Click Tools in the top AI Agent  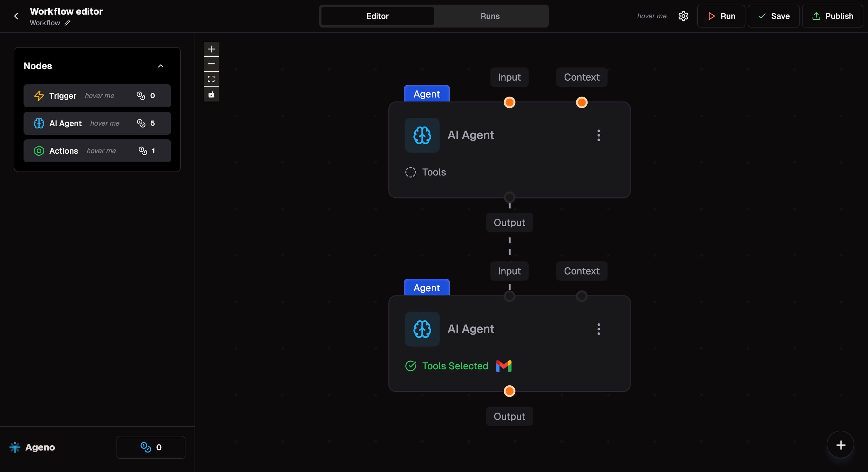click(434, 172)
